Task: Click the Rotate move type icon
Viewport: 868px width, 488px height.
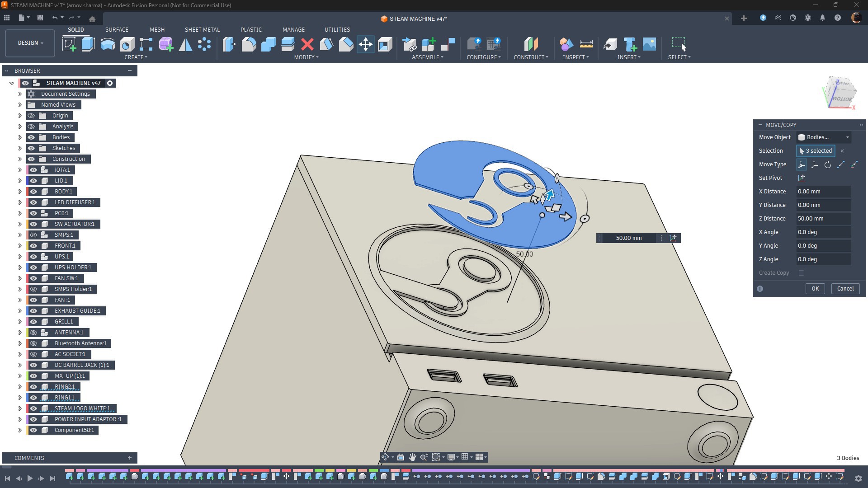Action: [x=828, y=164]
